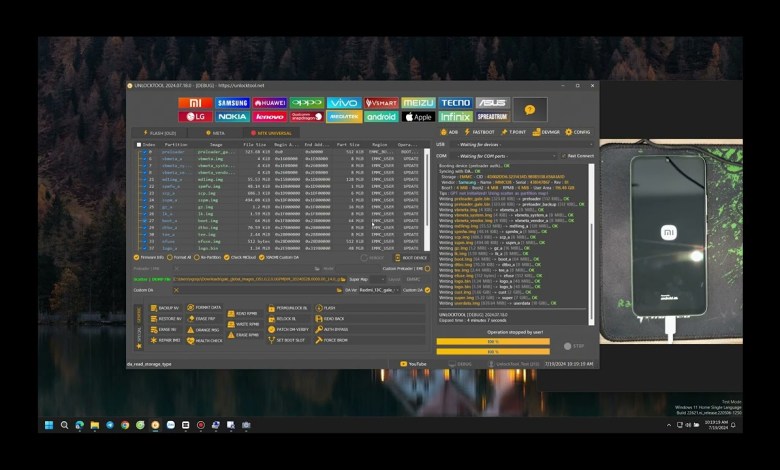Pick the MediaTek chipset icon
Image resolution: width=780 pixels, height=470 pixels.
[x=344, y=117]
